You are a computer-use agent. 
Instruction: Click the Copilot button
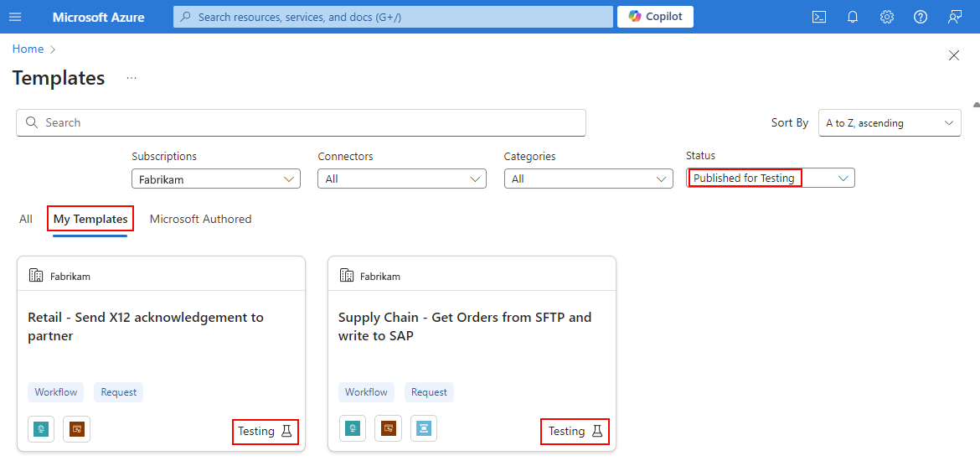point(655,17)
